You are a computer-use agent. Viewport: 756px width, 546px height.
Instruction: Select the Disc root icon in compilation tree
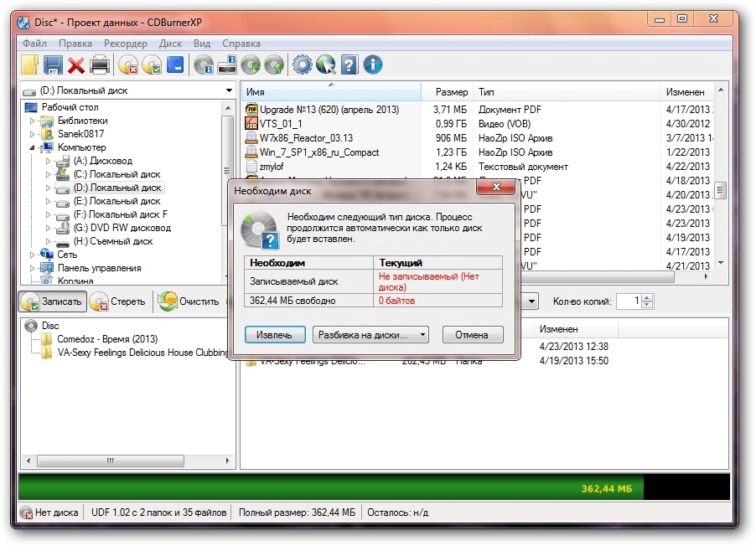pos(31,326)
